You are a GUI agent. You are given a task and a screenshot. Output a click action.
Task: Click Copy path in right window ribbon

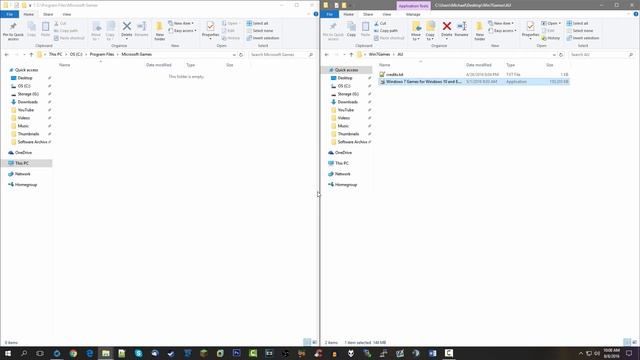click(x=386, y=31)
